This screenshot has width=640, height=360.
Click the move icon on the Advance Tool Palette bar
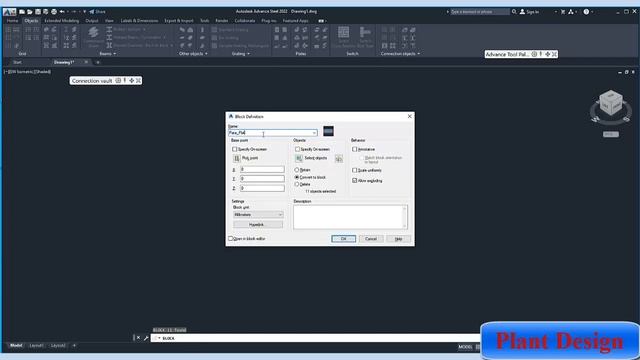pyautogui.click(x=548, y=54)
